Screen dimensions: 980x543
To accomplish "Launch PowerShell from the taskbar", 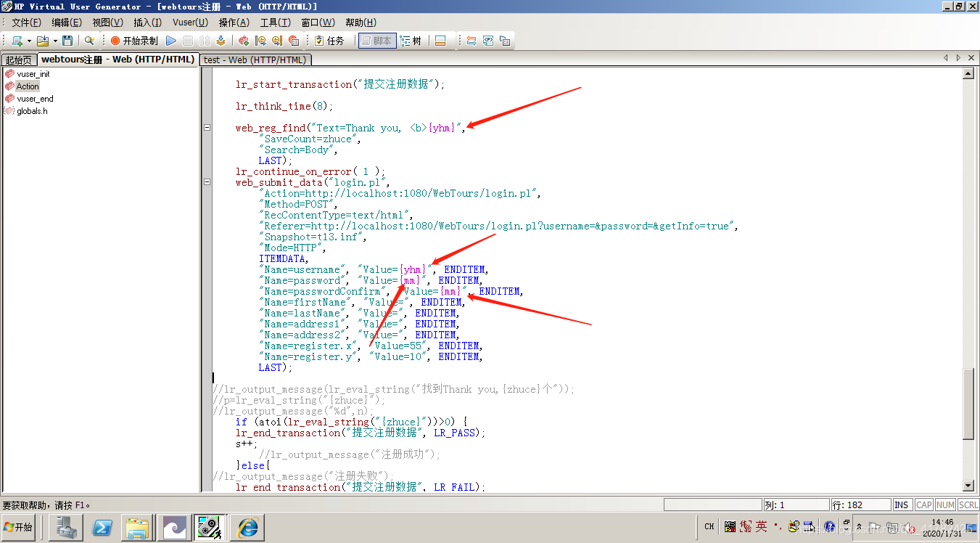I will tap(102, 527).
